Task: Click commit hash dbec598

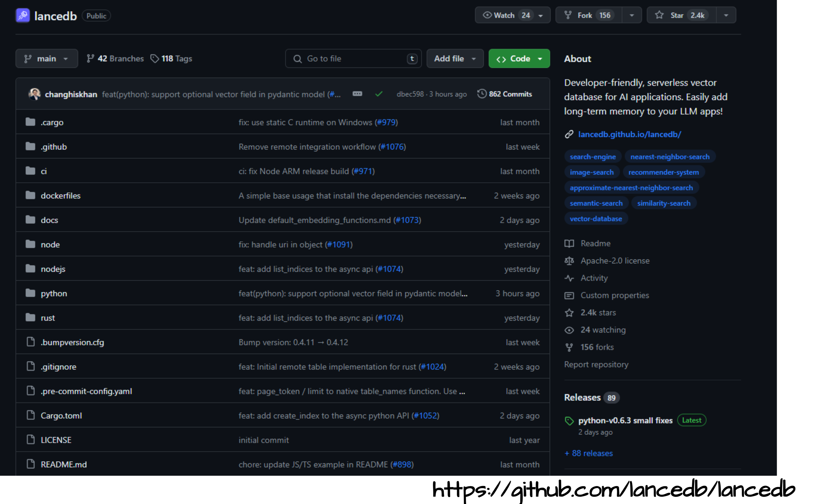Action: [410, 94]
